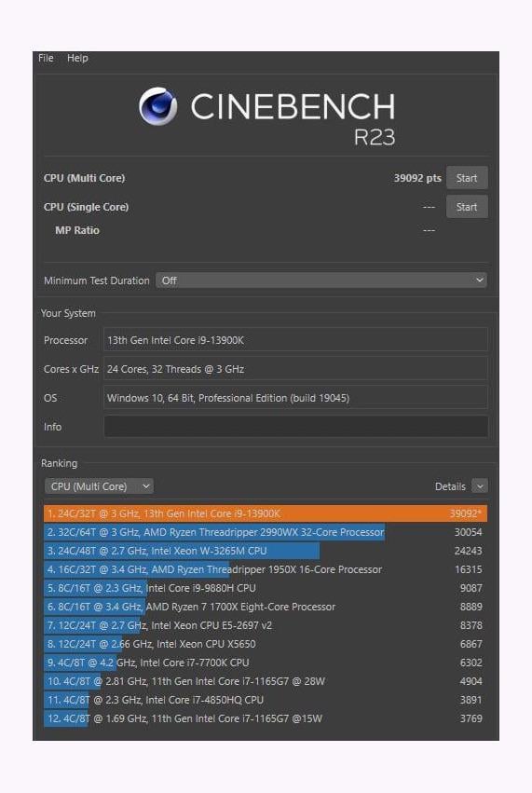This screenshot has height=793, width=532.
Task: Click the Cinebench sphere logo icon
Action: 157,106
